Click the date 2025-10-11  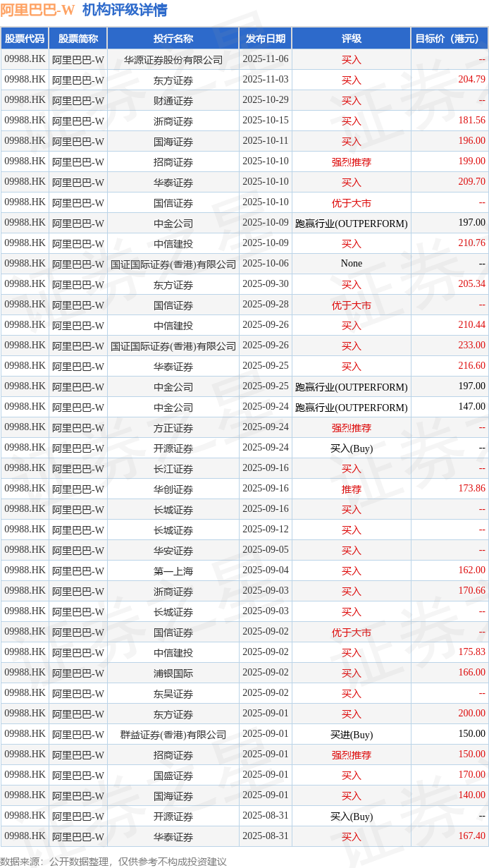tap(266, 141)
